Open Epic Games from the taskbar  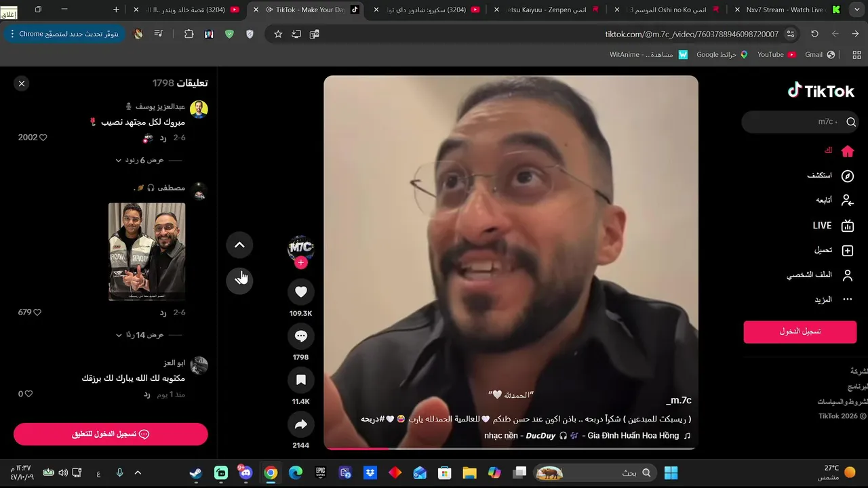[321, 473]
